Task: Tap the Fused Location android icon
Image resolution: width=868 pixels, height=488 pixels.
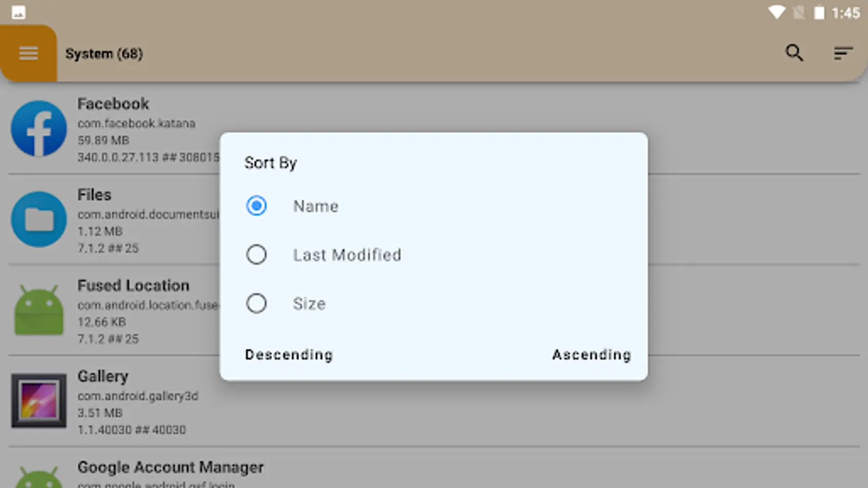Action: pos(39,310)
